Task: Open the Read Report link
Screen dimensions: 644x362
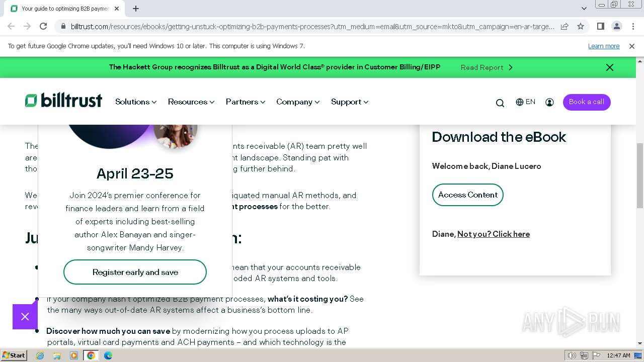Action: (487, 67)
